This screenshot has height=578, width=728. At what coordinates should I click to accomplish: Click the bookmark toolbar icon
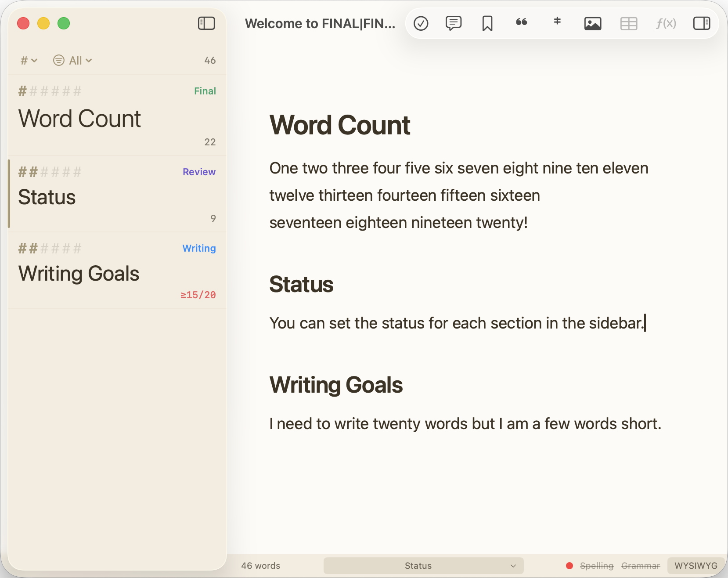pyautogui.click(x=487, y=23)
